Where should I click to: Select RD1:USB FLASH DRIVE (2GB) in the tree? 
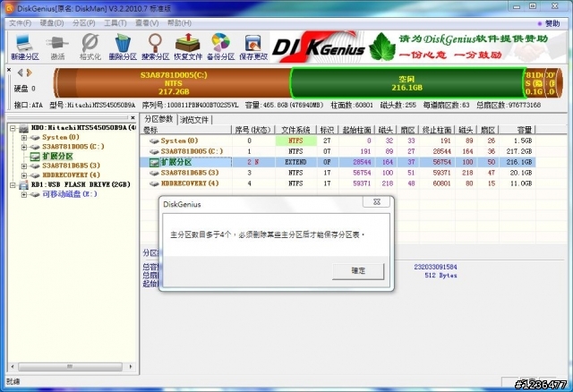(81, 184)
